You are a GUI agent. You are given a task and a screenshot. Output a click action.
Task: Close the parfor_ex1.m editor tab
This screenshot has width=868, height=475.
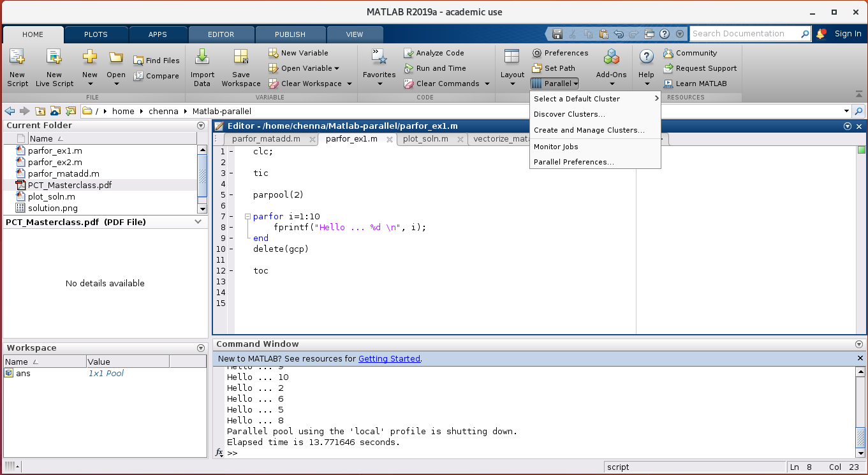389,140
